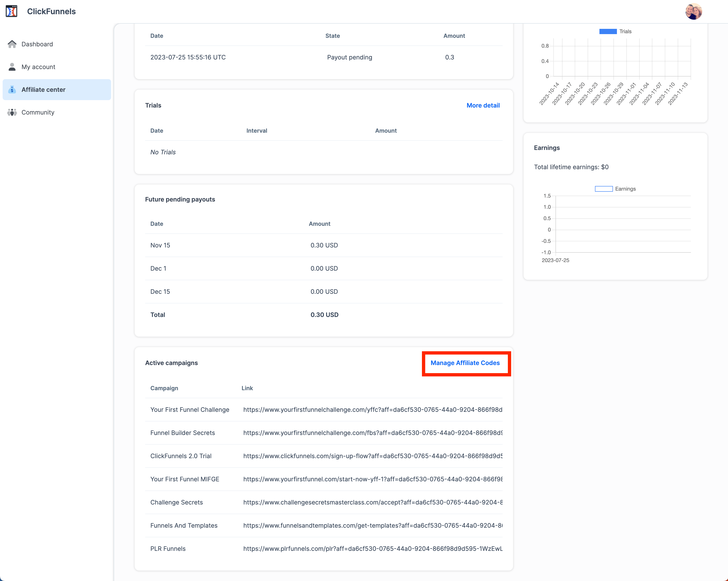Click Dec 15 pending payout date
728x581 pixels.
(x=160, y=291)
